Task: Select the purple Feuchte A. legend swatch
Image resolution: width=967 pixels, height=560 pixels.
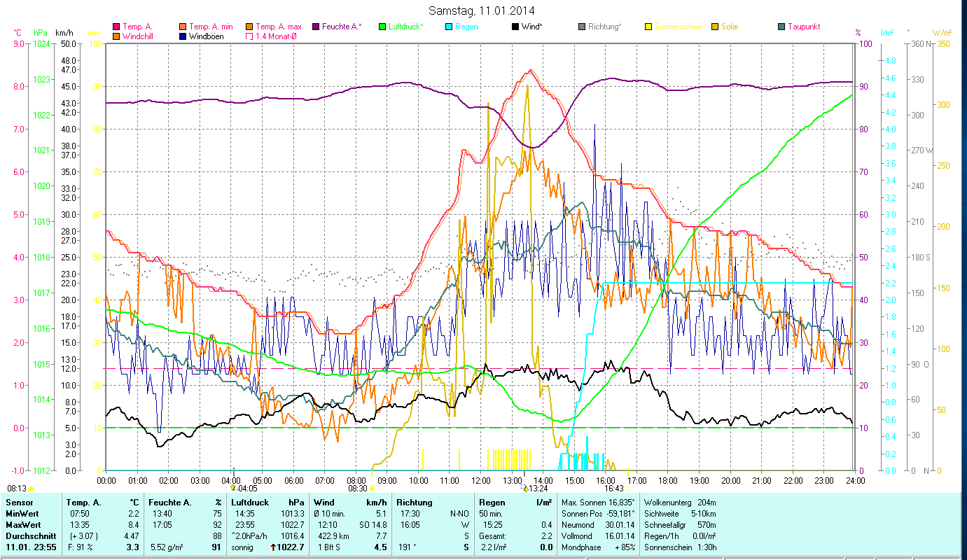Action: 315,27
